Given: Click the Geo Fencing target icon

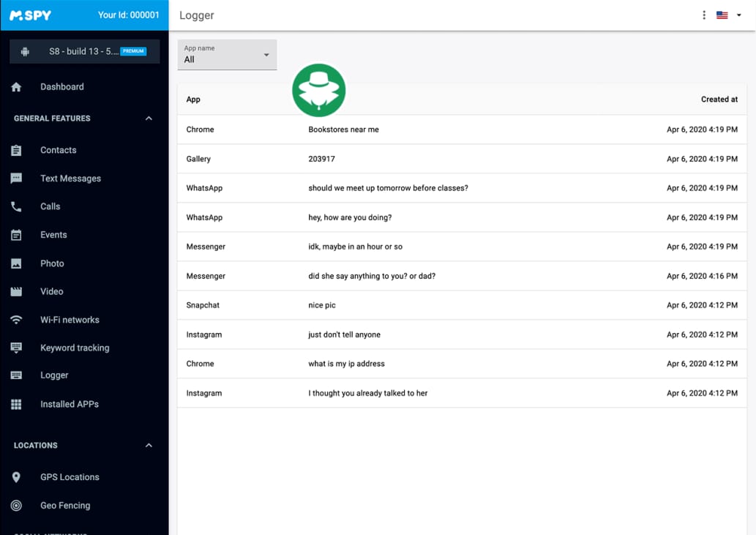Looking at the screenshot, I should 16,506.
